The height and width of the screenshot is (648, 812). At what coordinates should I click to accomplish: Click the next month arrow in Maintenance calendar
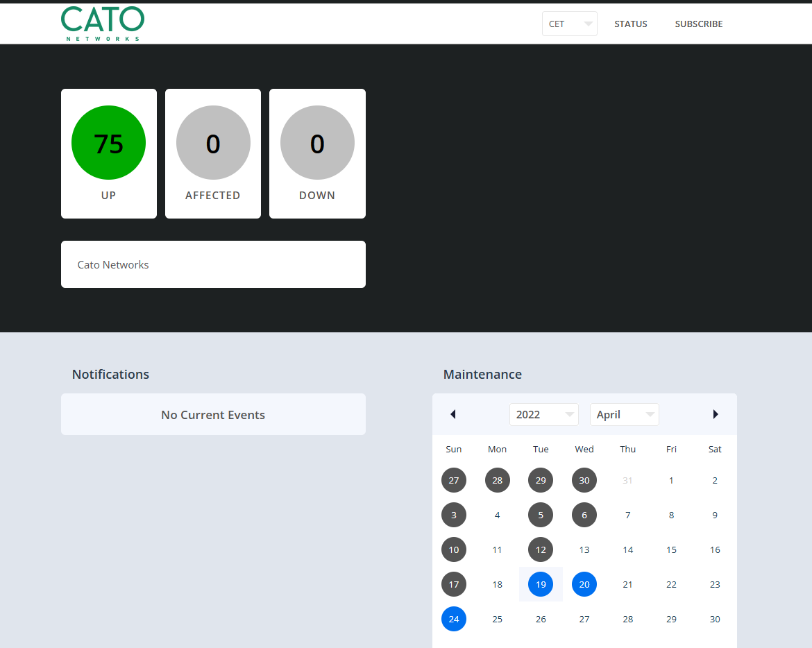tap(716, 414)
